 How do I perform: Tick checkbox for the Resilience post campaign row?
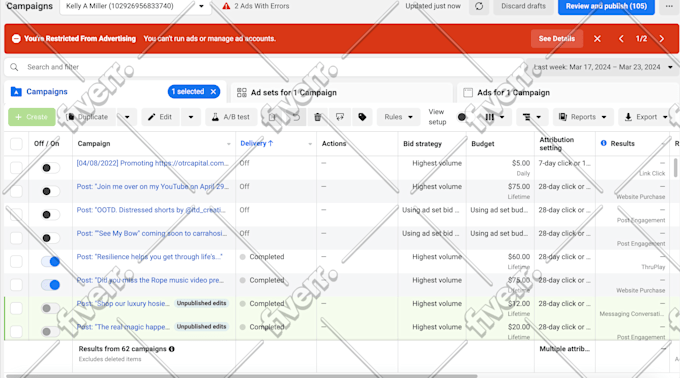click(16, 261)
